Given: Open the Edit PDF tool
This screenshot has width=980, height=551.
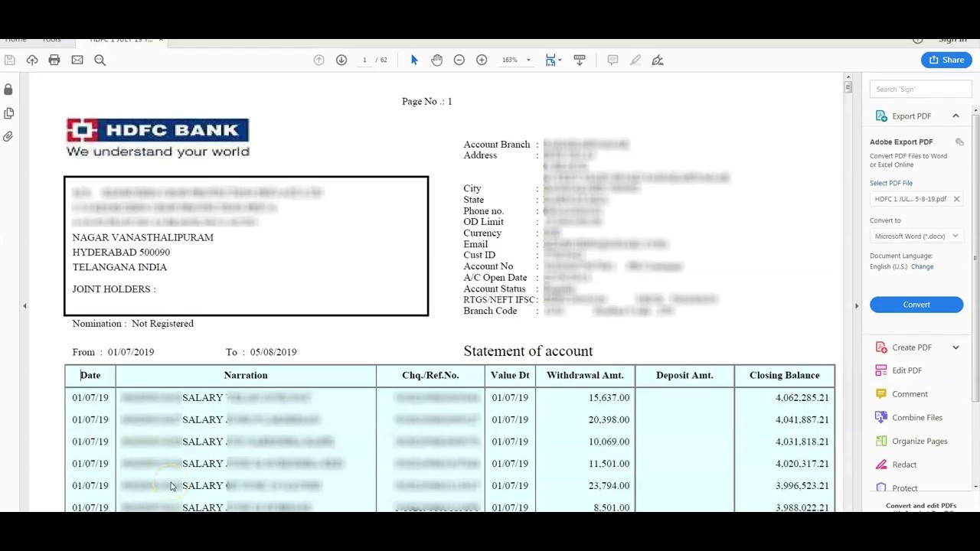Looking at the screenshot, I should click(x=906, y=370).
